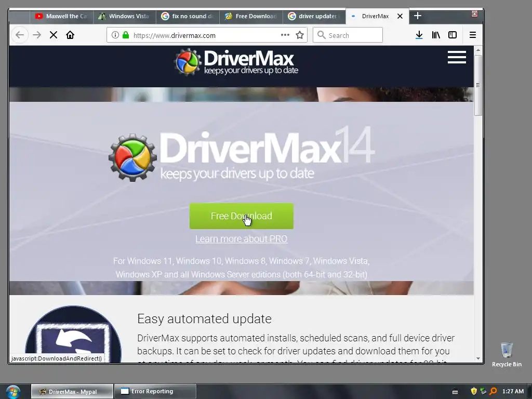Open page actions three-dot menu
The height and width of the screenshot is (399, 532).
point(285,35)
